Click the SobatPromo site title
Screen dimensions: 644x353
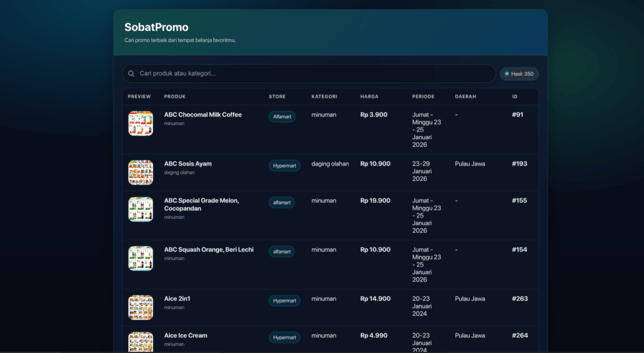[x=156, y=28]
